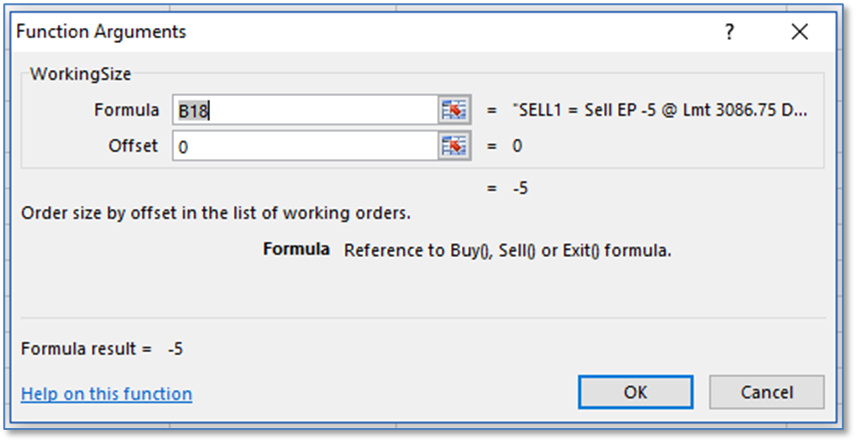
Task: Click the collapse dialog icon beside Formula field
Action: (453, 110)
